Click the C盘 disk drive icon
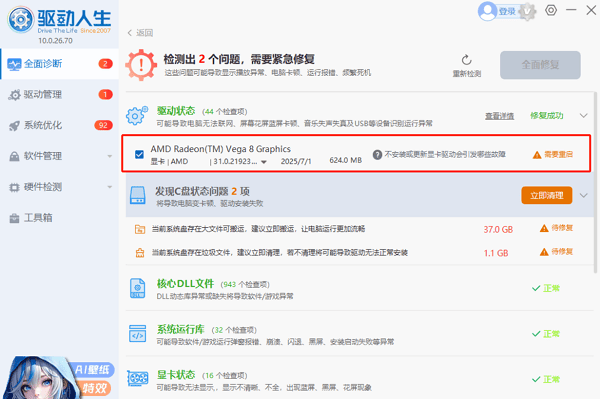600x399 pixels. point(138,195)
